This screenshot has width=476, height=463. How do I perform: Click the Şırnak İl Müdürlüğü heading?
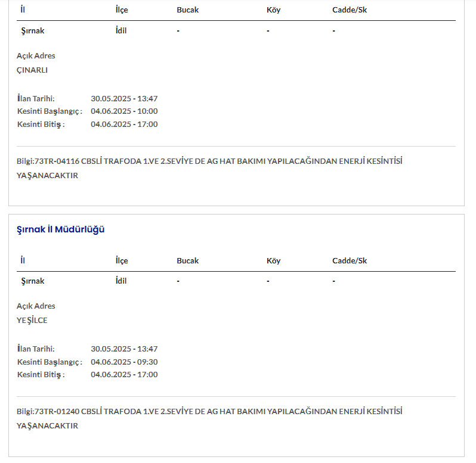61,229
